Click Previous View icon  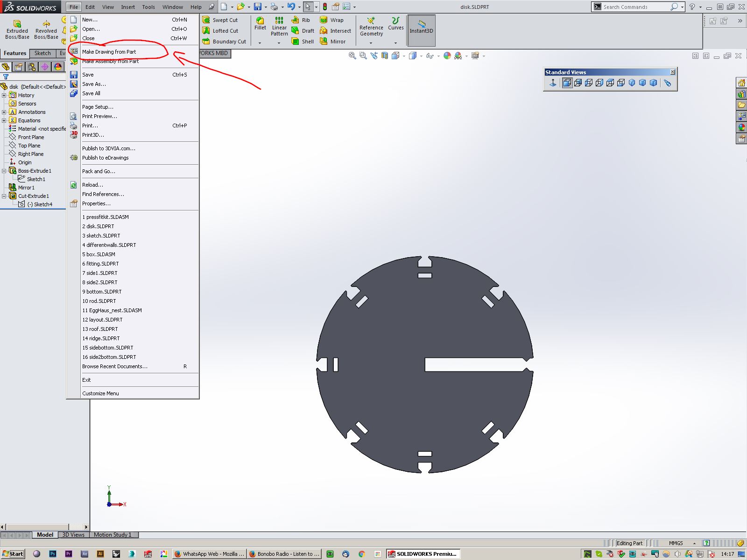[373, 56]
